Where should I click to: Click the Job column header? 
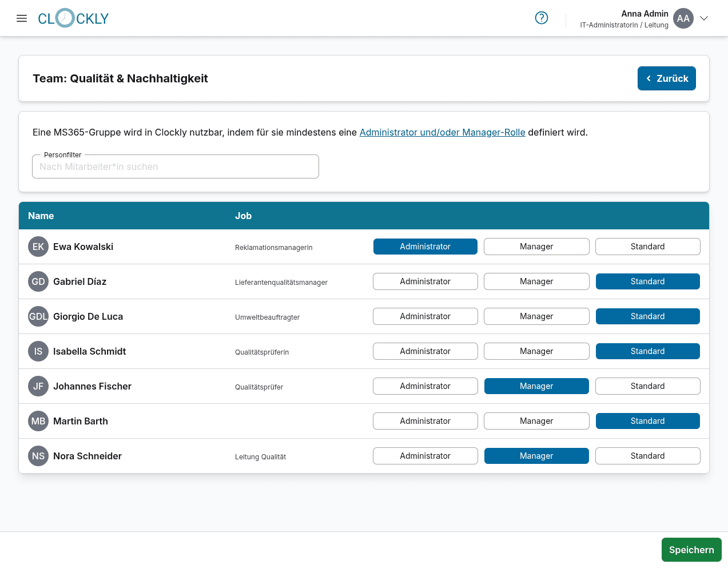click(x=243, y=216)
